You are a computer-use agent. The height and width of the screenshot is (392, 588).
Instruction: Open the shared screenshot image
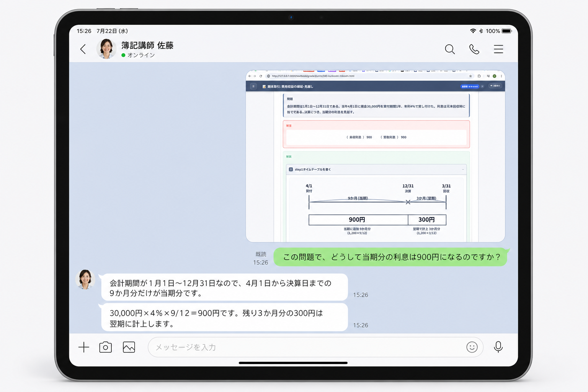pos(376,156)
